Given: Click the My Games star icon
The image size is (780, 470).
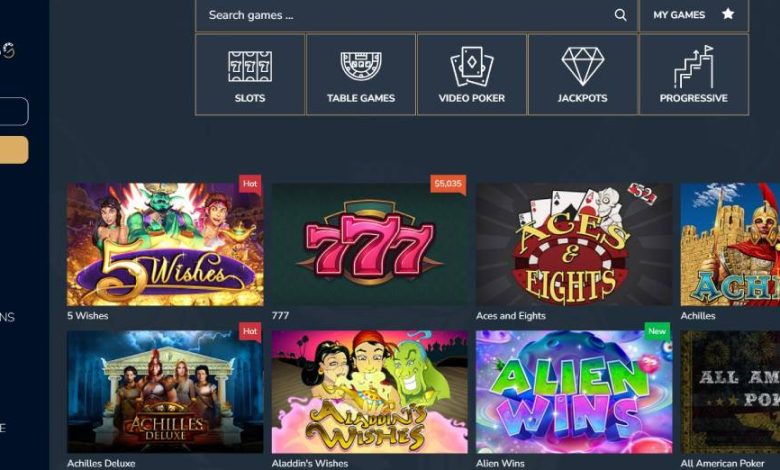Looking at the screenshot, I should [728, 14].
